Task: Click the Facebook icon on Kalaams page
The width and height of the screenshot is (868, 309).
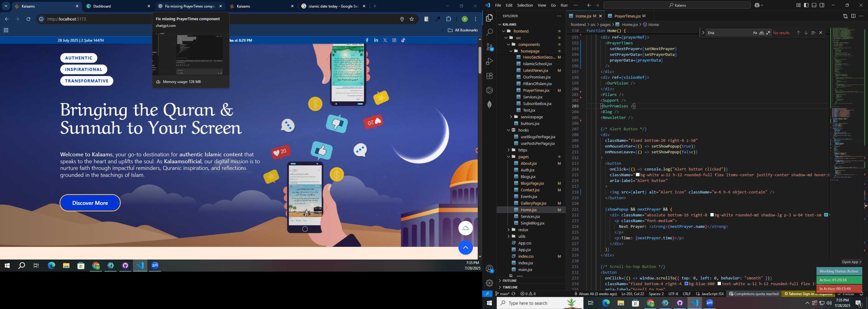Action: pos(367,40)
